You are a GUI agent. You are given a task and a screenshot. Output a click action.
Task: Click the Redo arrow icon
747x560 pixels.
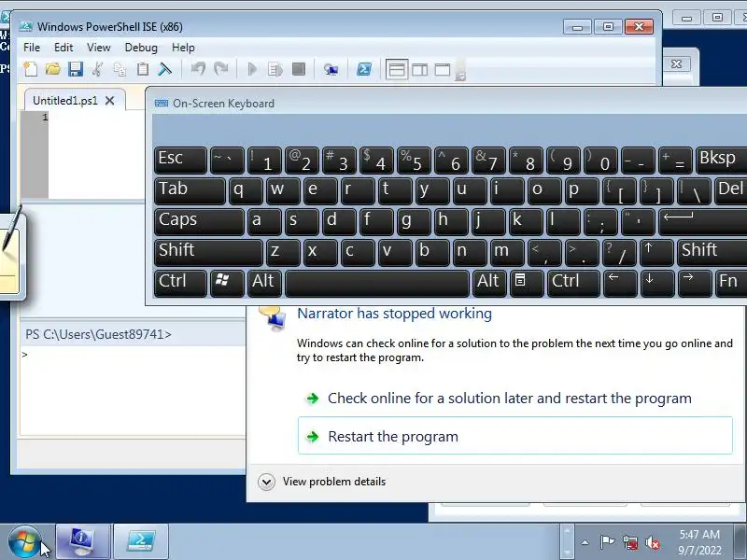tap(220, 69)
